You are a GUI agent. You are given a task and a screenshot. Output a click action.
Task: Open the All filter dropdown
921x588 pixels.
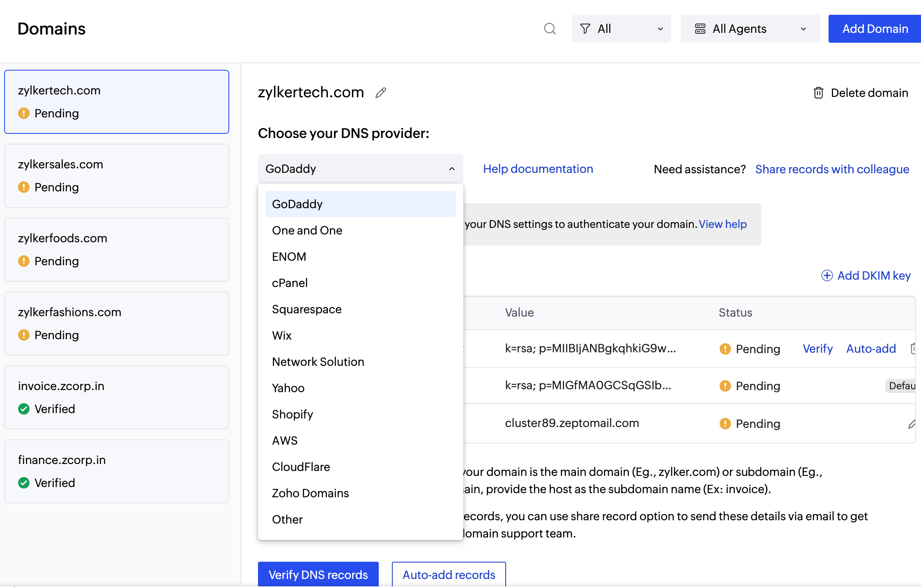pyautogui.click(x=621, y=29)
